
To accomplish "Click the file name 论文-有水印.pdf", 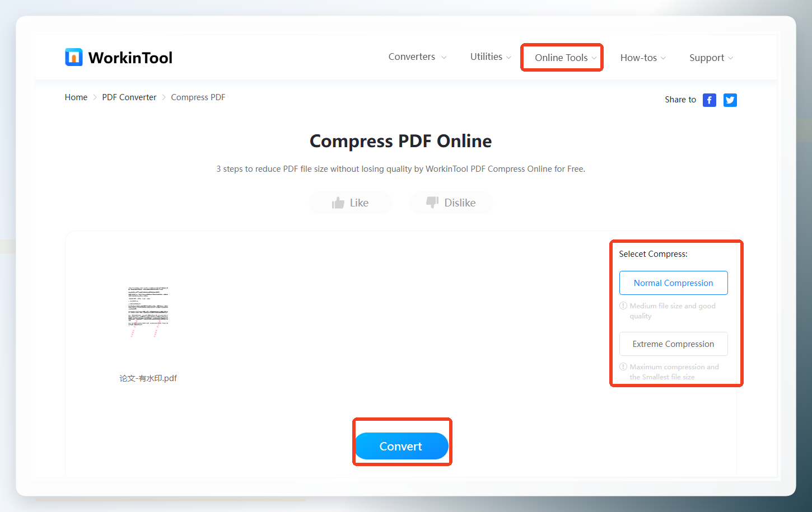I will pyautogui.click(x=148, y=378).
